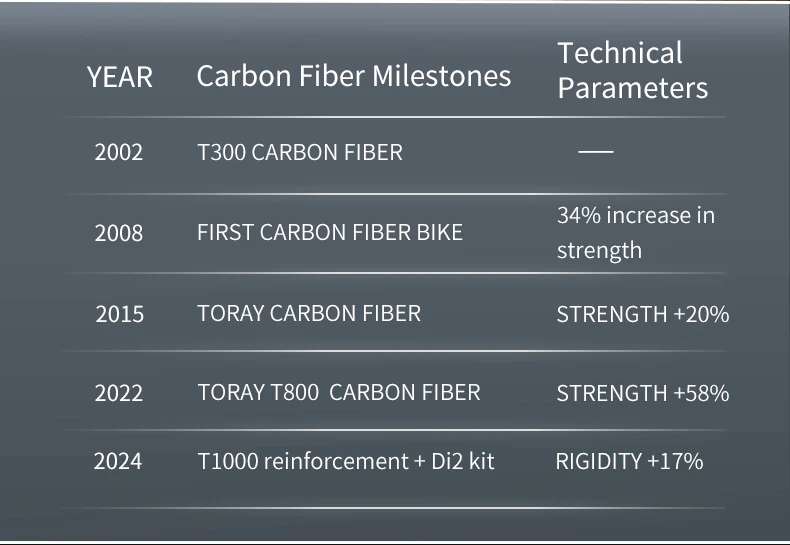Click the TORAY T800 CARBON FIBER text
The height and width of the screenshot is (545, 790).
pyautogui.click(x=339, y=393)
